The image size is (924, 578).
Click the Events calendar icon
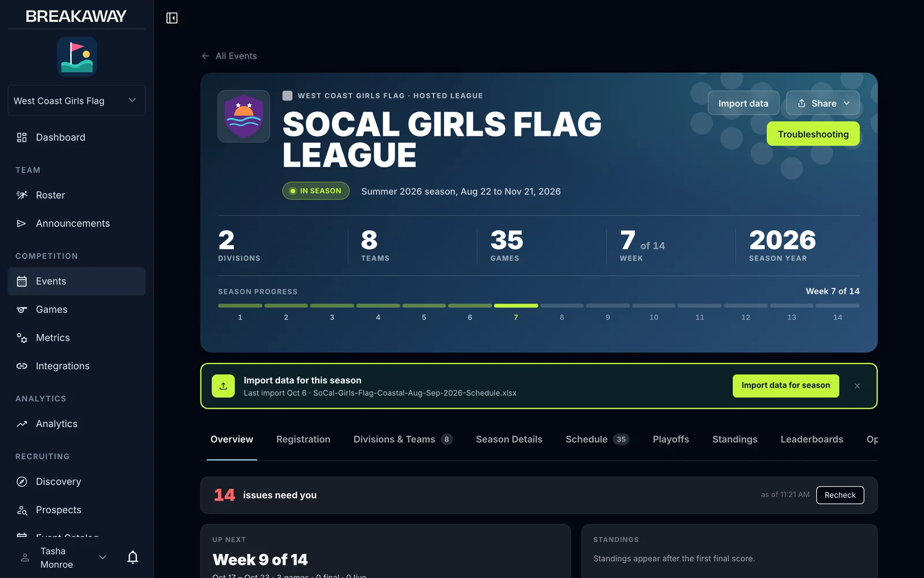coord(22,281)
